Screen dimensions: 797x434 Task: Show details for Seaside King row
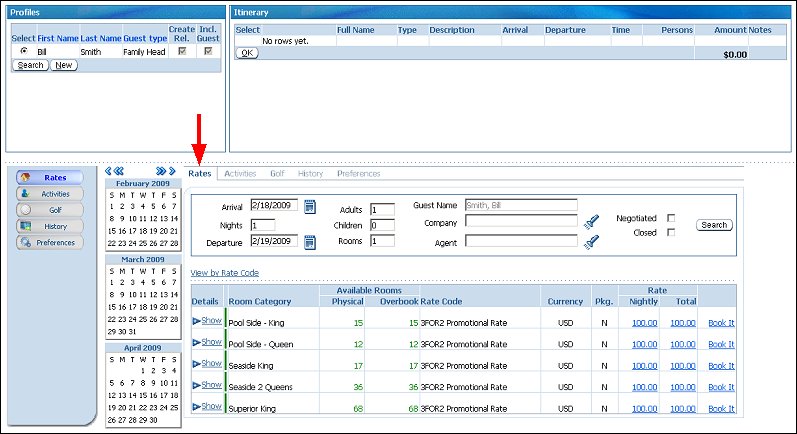pos(206,364)
